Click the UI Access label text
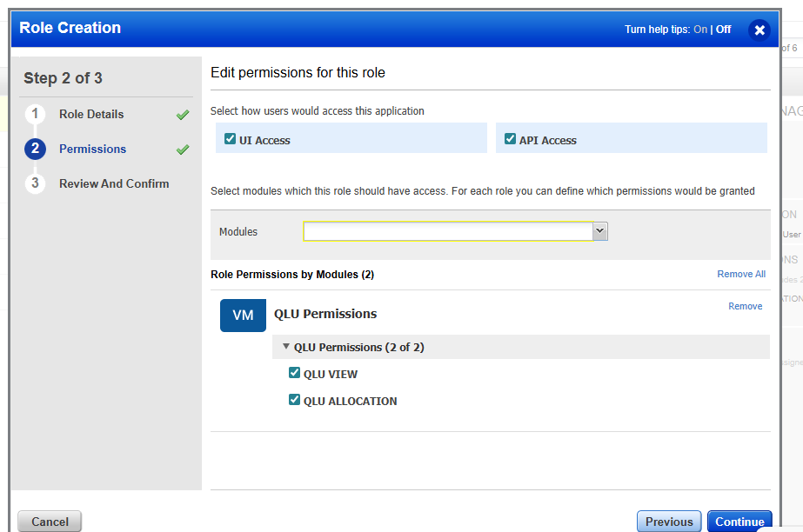This screenshot has height=532, width=803. [264, 140]
